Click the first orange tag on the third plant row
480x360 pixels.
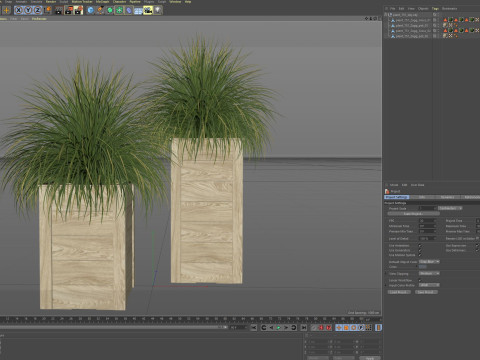(445, 30)
